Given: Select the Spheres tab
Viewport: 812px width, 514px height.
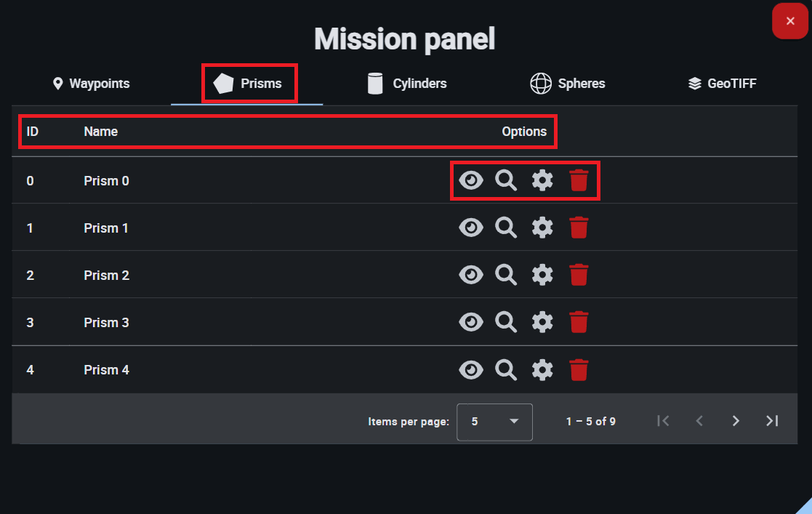Looking at the screenshot, I should tap(568, 84).
